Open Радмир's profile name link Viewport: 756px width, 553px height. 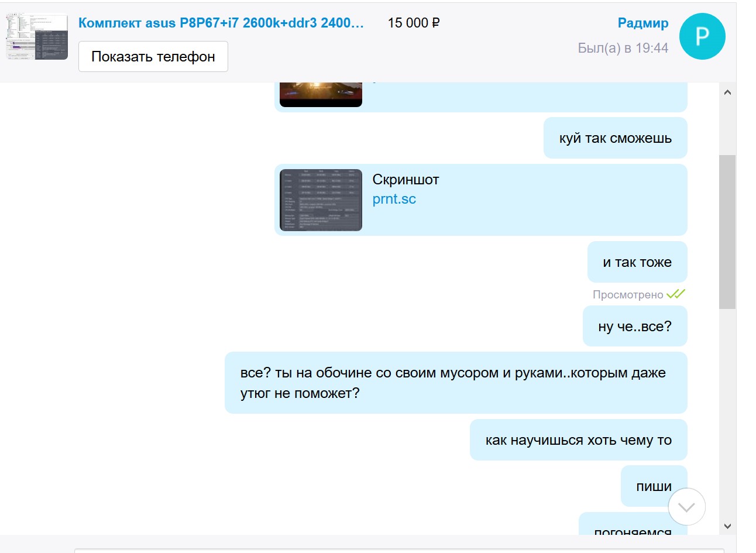click(x=642, y=23)
